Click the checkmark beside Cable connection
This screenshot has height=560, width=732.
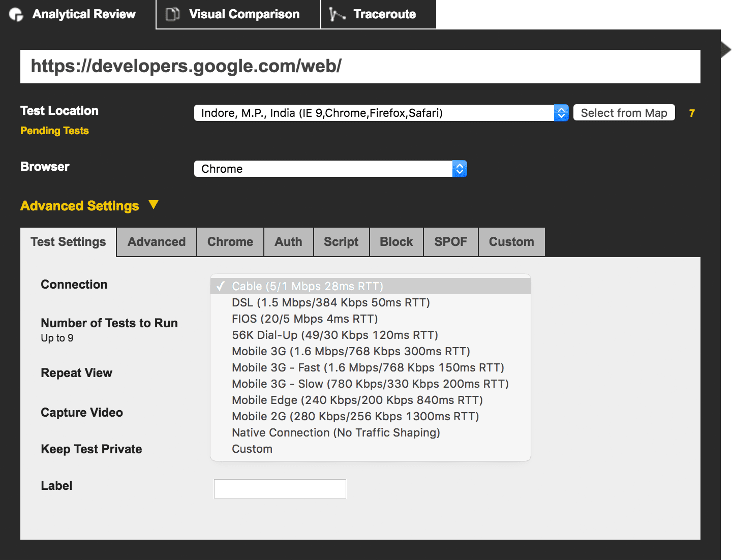(x=221, y=286)
